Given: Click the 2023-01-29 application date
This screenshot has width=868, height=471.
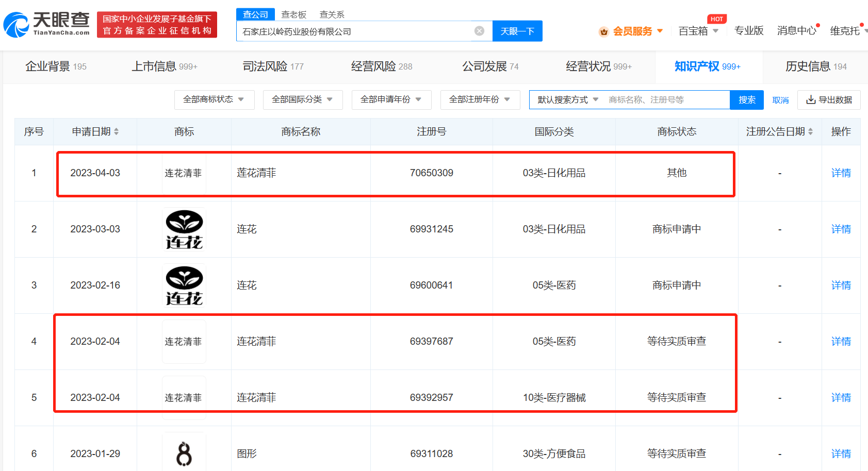Looking at the screenshot, I should [95, 454].
